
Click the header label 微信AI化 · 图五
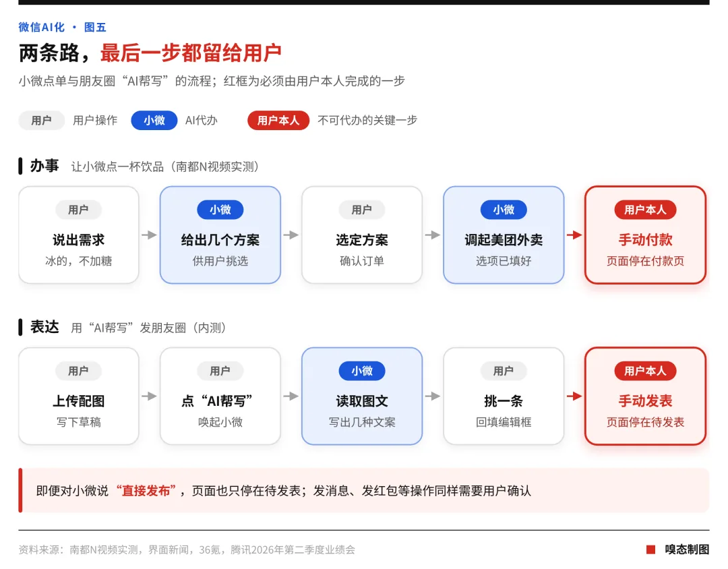(x=62, y=28)
